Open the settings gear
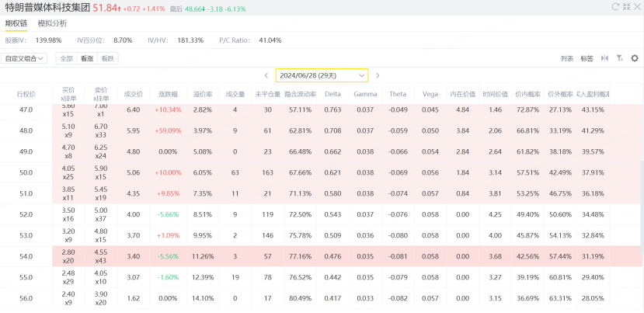 [x=635, y=58]
